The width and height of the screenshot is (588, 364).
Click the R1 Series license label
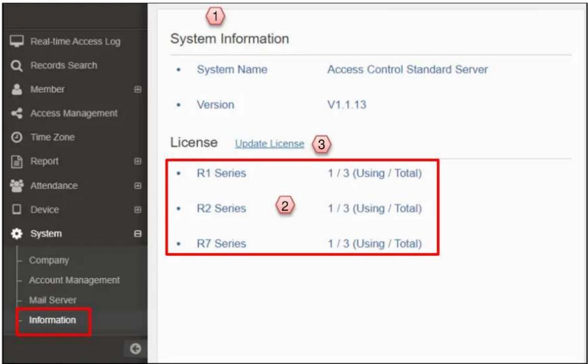(x=222, y=173)
